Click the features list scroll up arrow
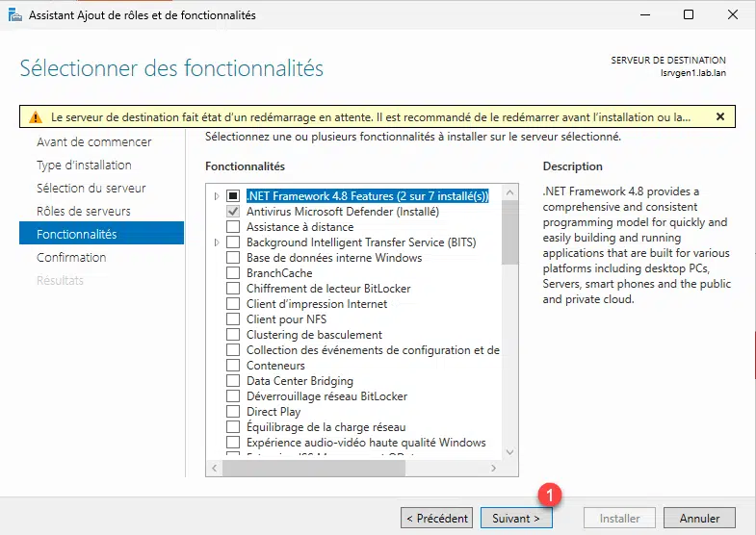 pos(509,192)
